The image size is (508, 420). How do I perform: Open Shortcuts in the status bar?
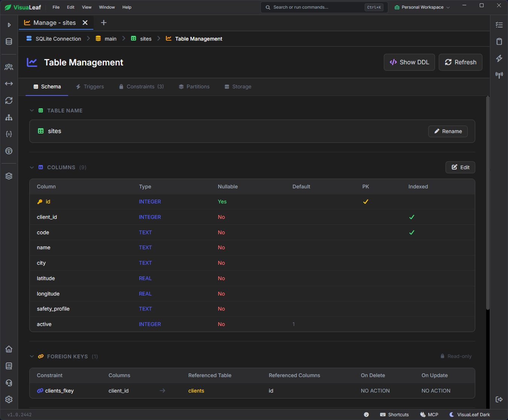pos(394,415)
